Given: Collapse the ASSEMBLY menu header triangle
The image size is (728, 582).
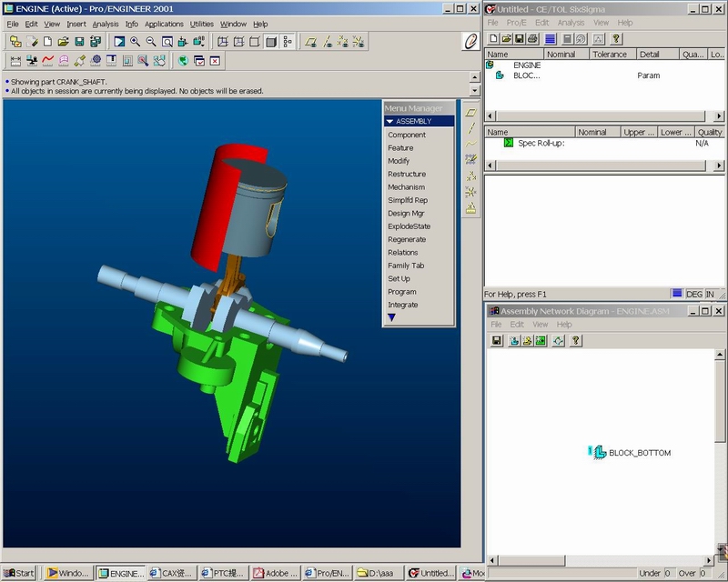Looking at the screenshot, I should [x=389, y=121].
